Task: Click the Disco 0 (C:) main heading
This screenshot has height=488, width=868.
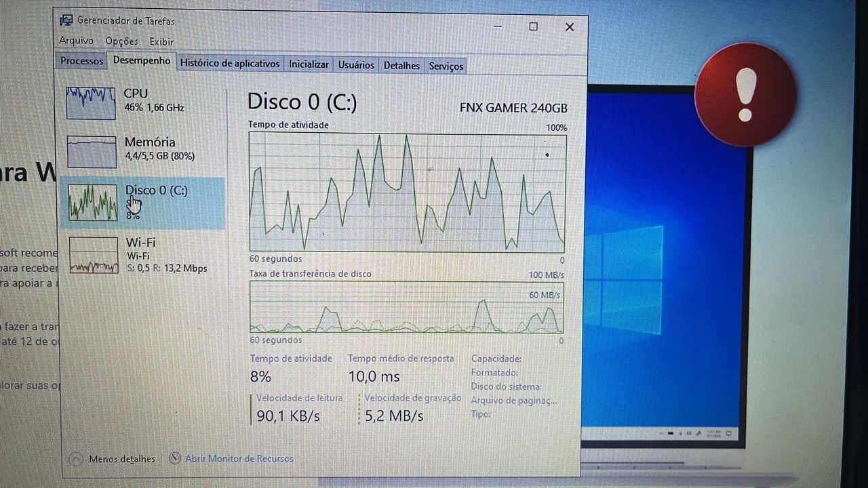Action: tap(302, 102)
